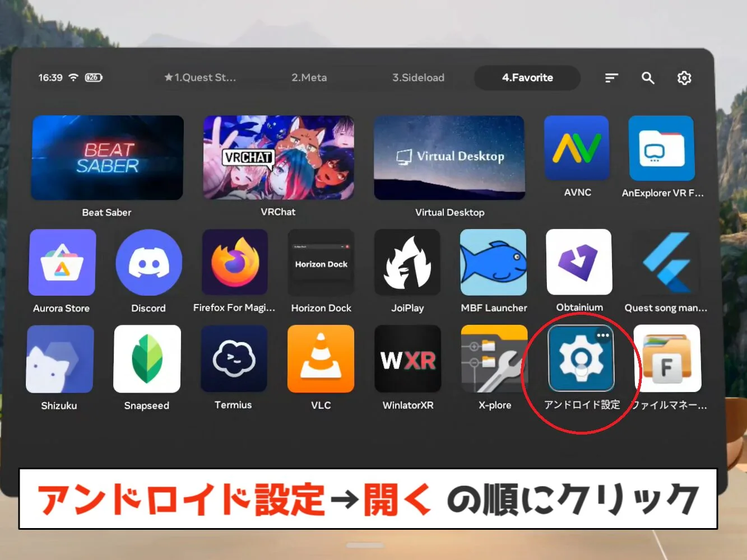Switch to the 2.Meta tab
747x560 pixels.
[309, 77]
